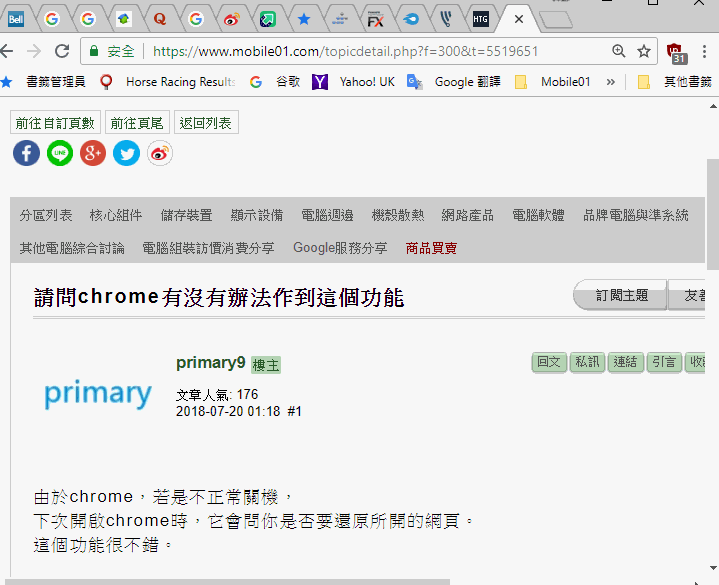This screenshot has width=719, height=585.
Task: Switch to the Weibo browser tab
Action: (232, 19)
